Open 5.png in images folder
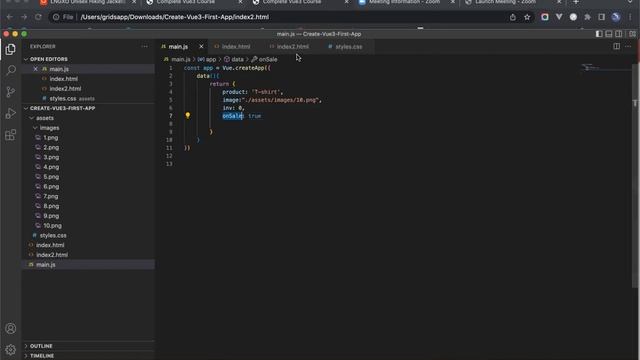The height and width of the screenshot is (360, 640). click(x=51, y=177)
